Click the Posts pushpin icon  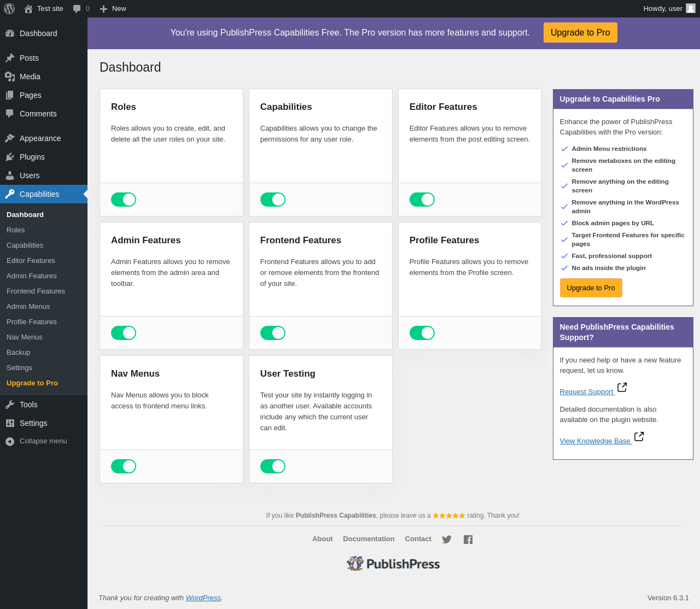10,58
